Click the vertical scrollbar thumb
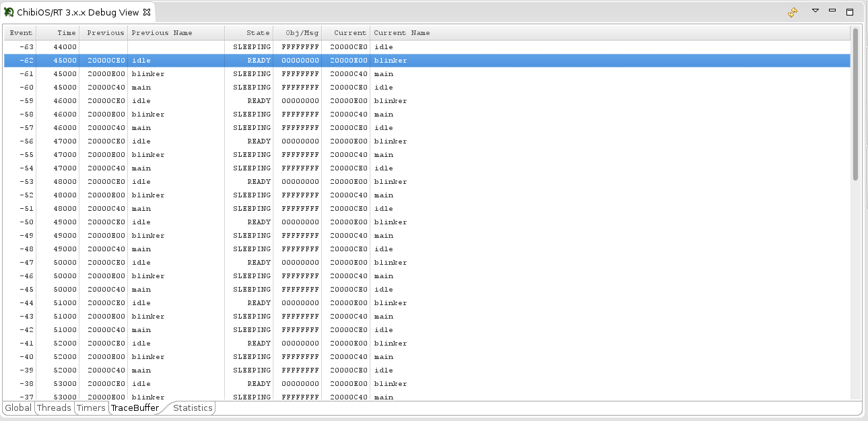 (855, 104)
